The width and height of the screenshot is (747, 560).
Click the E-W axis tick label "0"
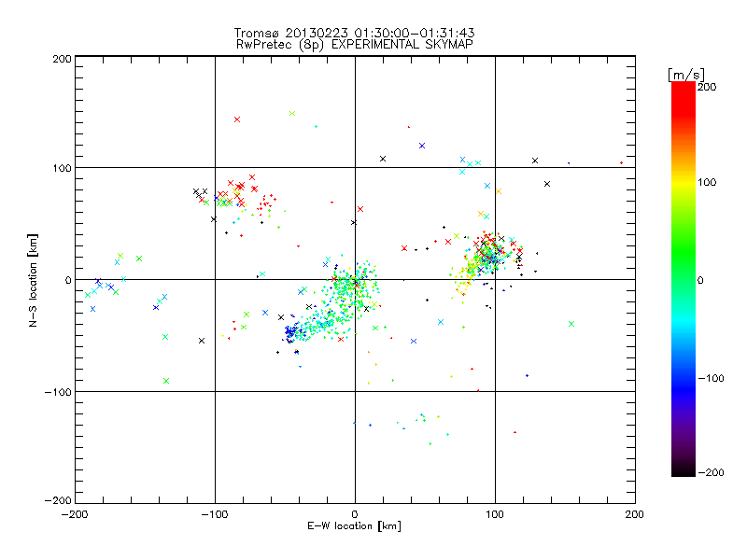355,514
